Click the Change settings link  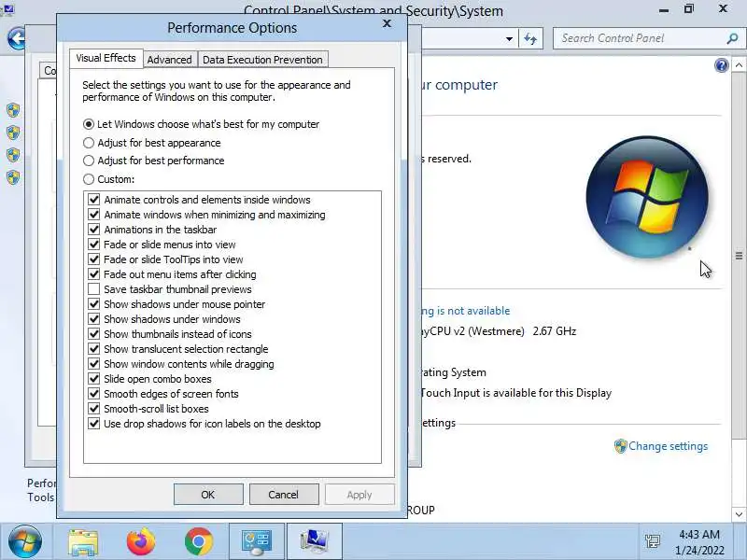tap(668, 446)
